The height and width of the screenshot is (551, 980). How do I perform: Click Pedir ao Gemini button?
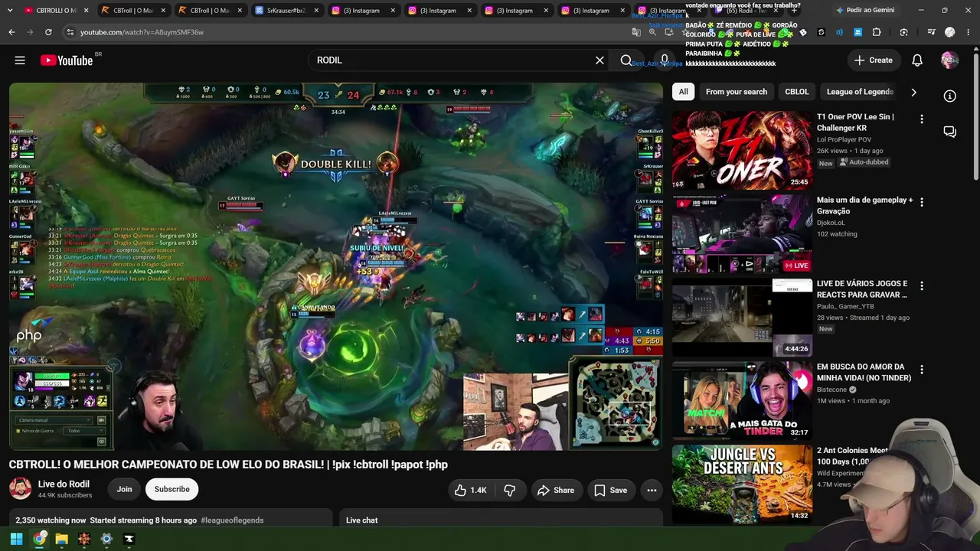coord(865,11)
